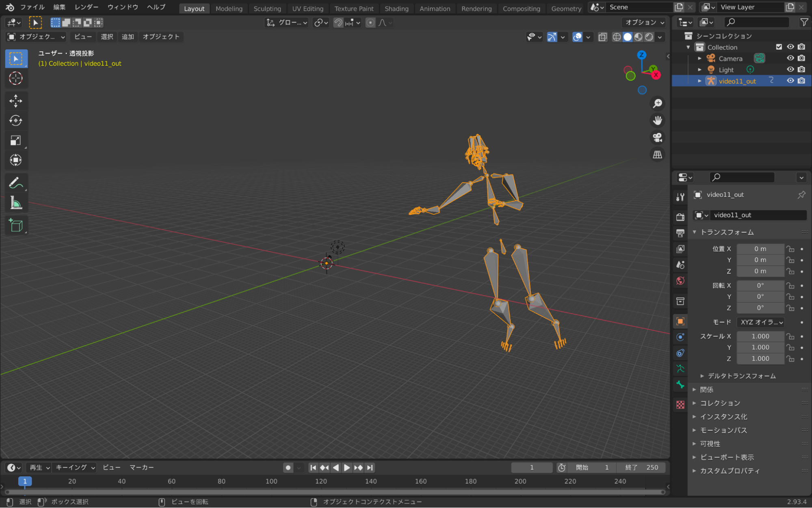
Task: Toggle auto keying record button
Action: click(288, 468)
